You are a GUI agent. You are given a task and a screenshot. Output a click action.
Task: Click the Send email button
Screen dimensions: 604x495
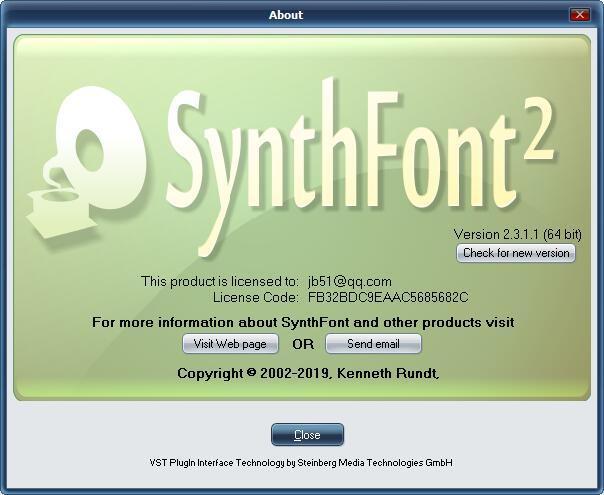pos(373,344)
